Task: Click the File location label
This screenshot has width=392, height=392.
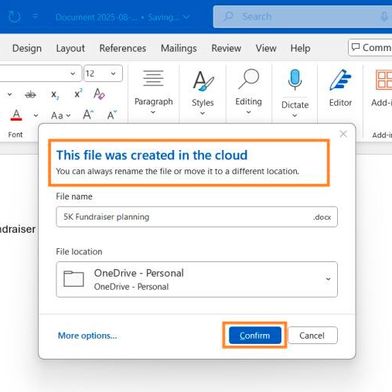Action: tap(79, 252)
